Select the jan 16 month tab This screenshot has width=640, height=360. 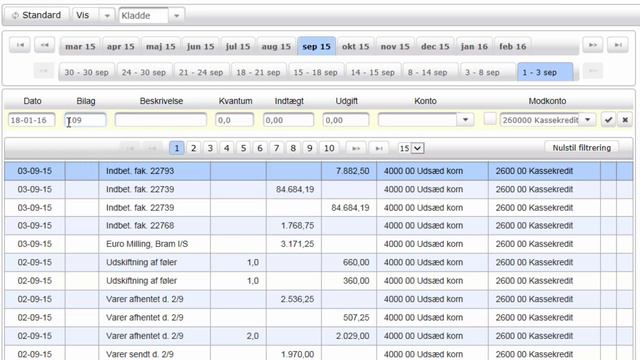pos(474,46)
